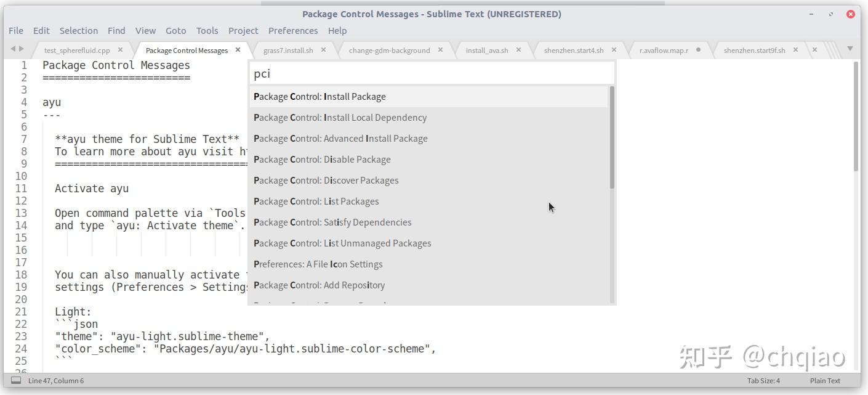Select Package Control: List Packages from the palette

click(316, 201)
